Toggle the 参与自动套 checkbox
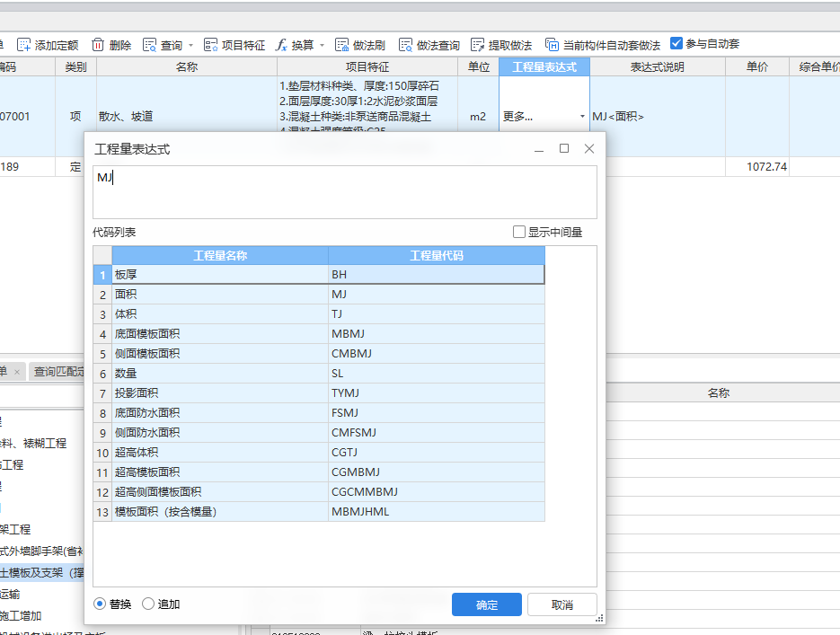The width and height of the screenshot is (840, 635). (x=676, y=43)
